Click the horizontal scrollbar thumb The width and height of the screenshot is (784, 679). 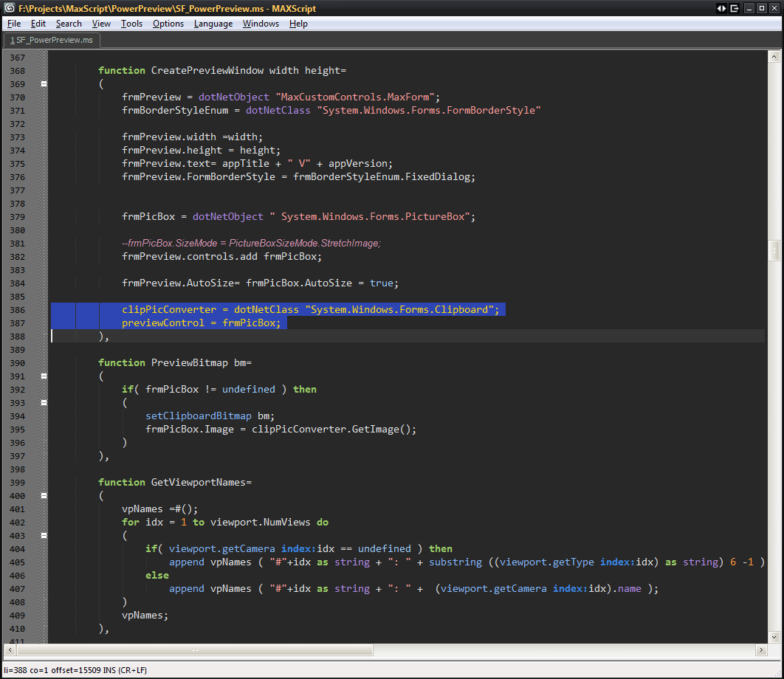[195, 649]
